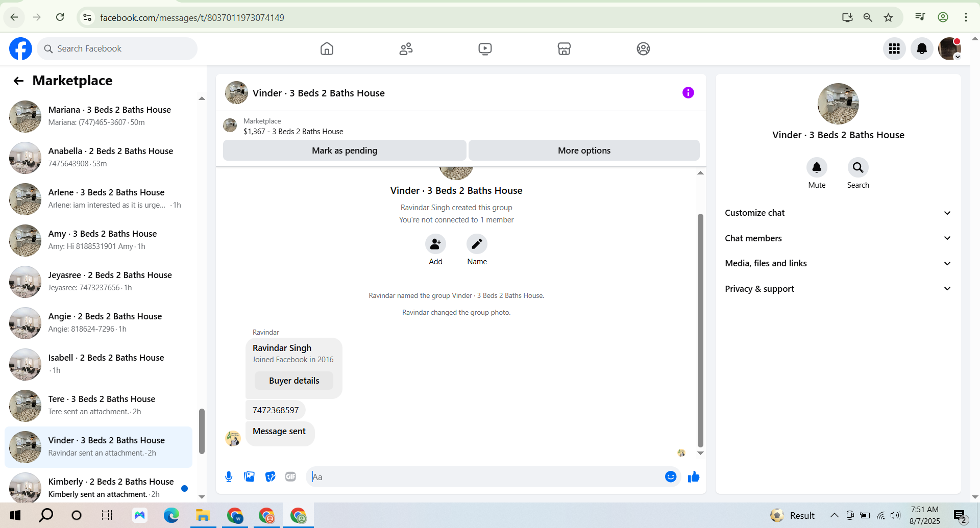Open the emoji picker smiley
The height and width of the screenshot is (528, 980).
(x=671, y=476)
